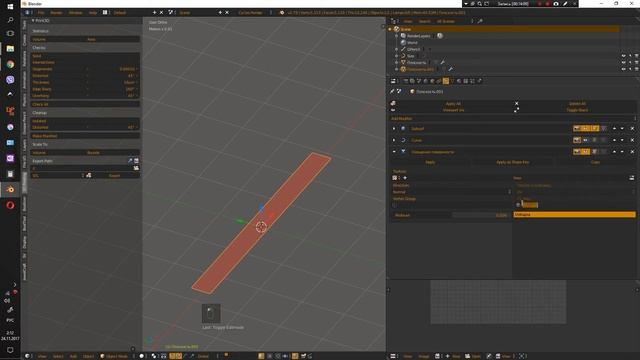Viewport: 640px width, 360px height.
Task: Adjust the Thickness check value field
Action: (85, 82)
